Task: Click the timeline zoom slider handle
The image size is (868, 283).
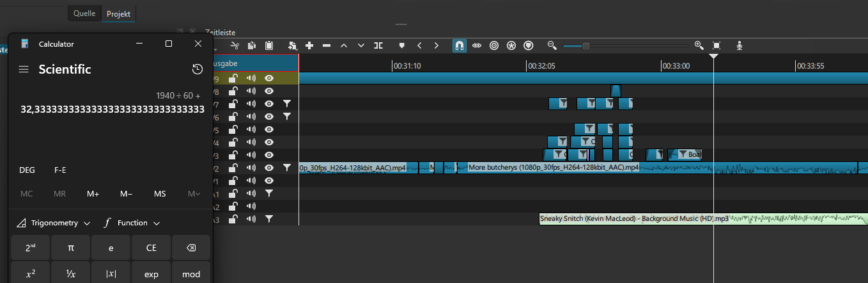Action: 586,45
